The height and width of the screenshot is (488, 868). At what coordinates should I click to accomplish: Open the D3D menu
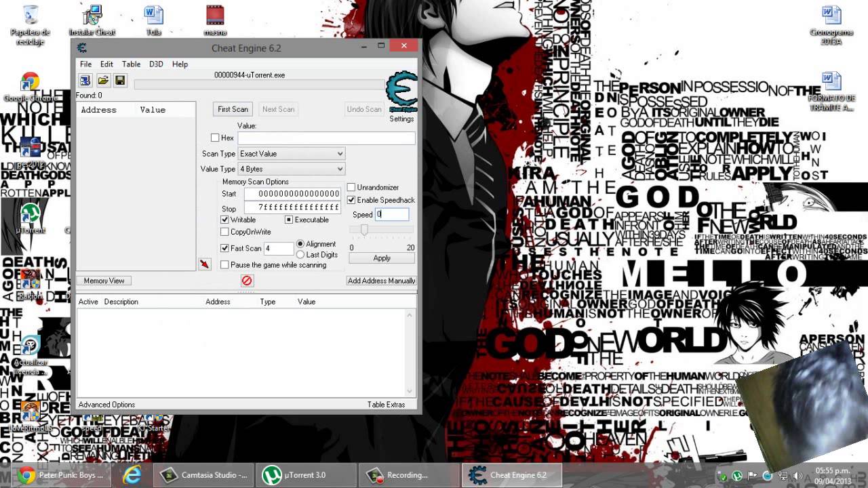[x=156, y=64]
